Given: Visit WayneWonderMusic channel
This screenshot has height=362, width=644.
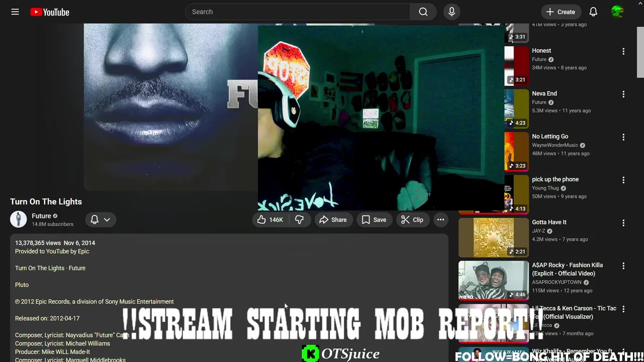Looking at the screenshot, I should point(555,145).
